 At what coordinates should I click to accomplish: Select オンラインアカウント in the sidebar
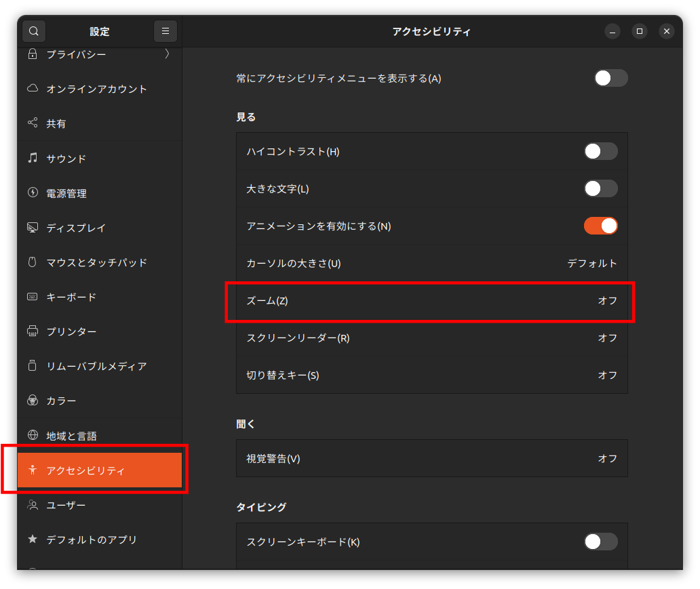[100, 89]
